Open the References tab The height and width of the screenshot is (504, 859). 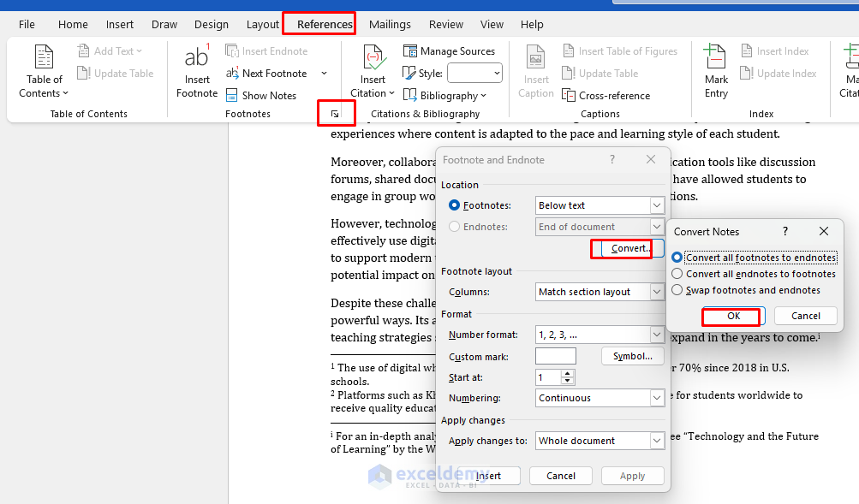(325, 25)
